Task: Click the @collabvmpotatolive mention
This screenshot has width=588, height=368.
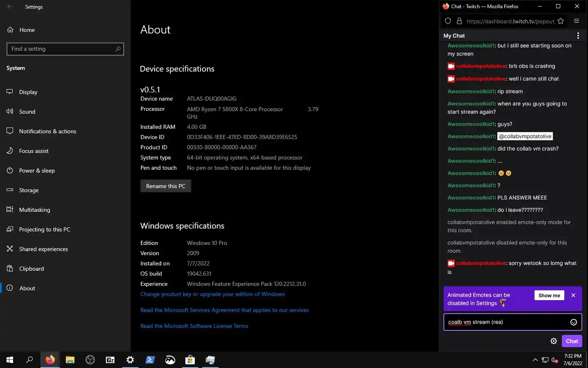Action: point(525,136)
